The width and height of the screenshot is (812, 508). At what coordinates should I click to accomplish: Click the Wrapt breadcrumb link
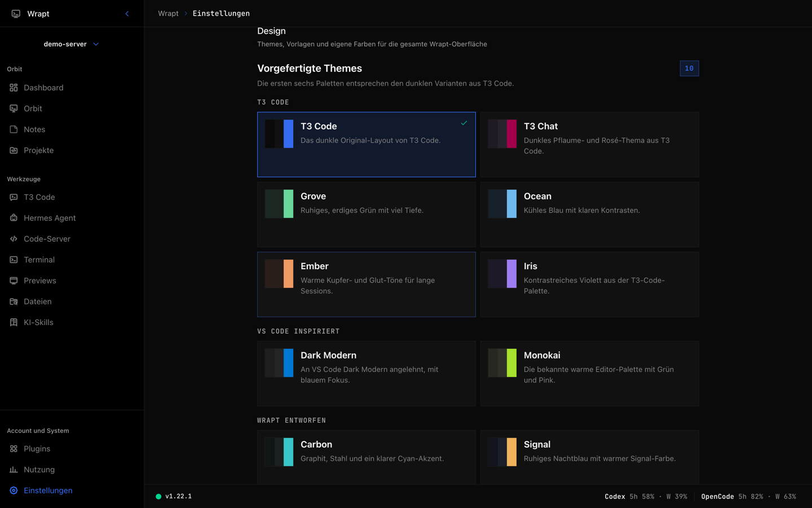168,14
